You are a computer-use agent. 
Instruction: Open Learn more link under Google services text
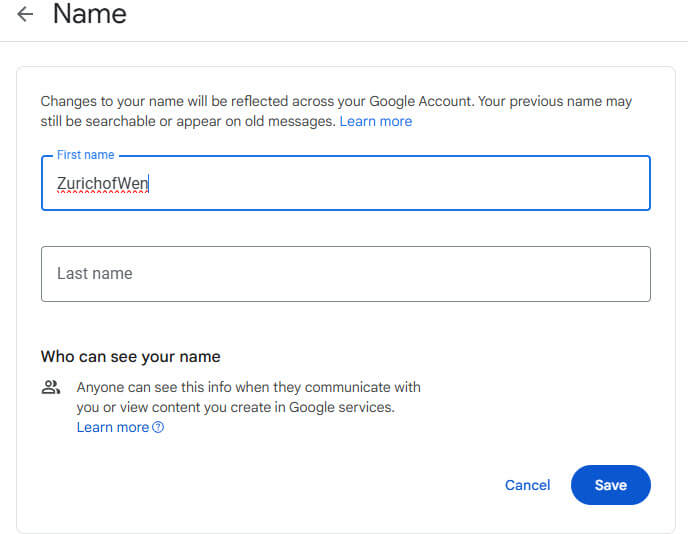113,427
